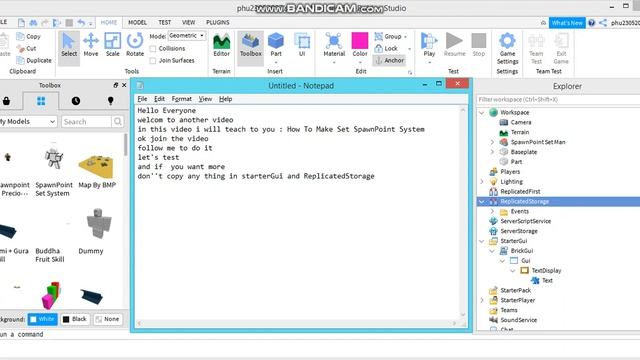Enable the Join Surfaces checkbox

point(153,60)
